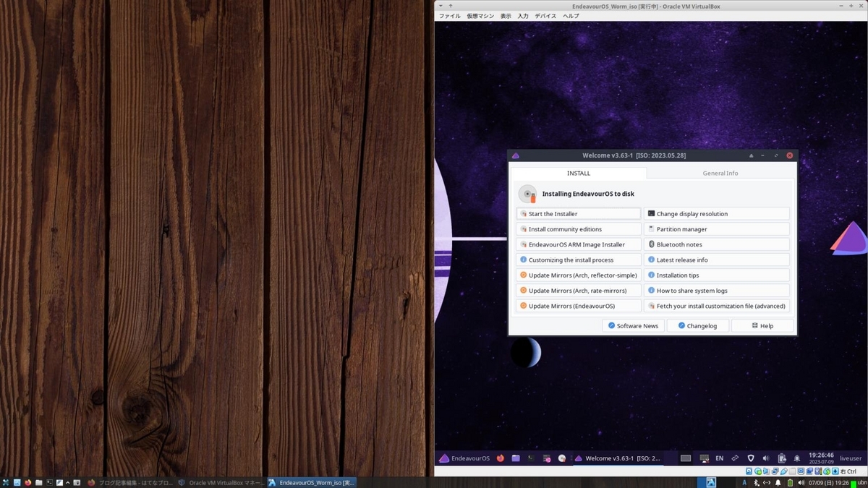Open the network connection tray icon
This screenshot has width=868, height=488.
tap(735, 458)
